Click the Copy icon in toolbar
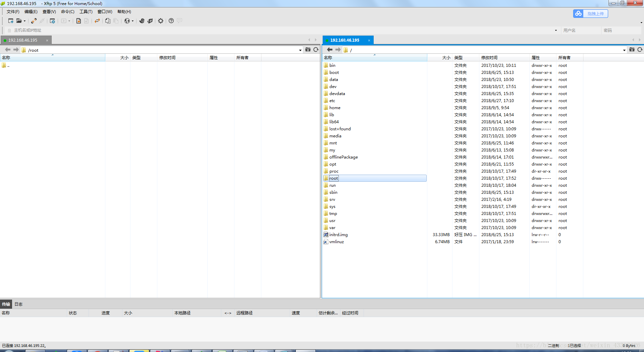The width and height of the screenshot is (644, 352). click(x=108, y=21)
